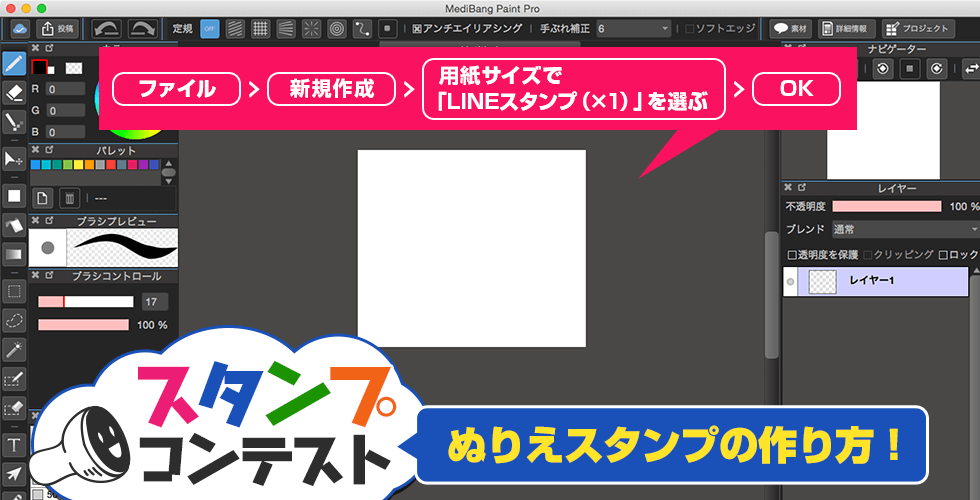Viewport: 980px width, 500px height.
Task: Undo the last action with the curved left arrow
Action: (x=106, y=29)
